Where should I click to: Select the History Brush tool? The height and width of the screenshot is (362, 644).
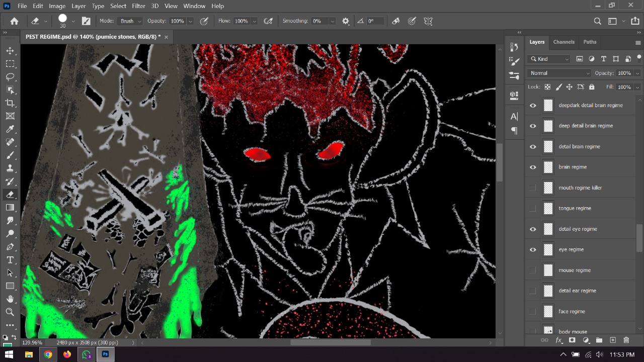[x=10, y=182]
